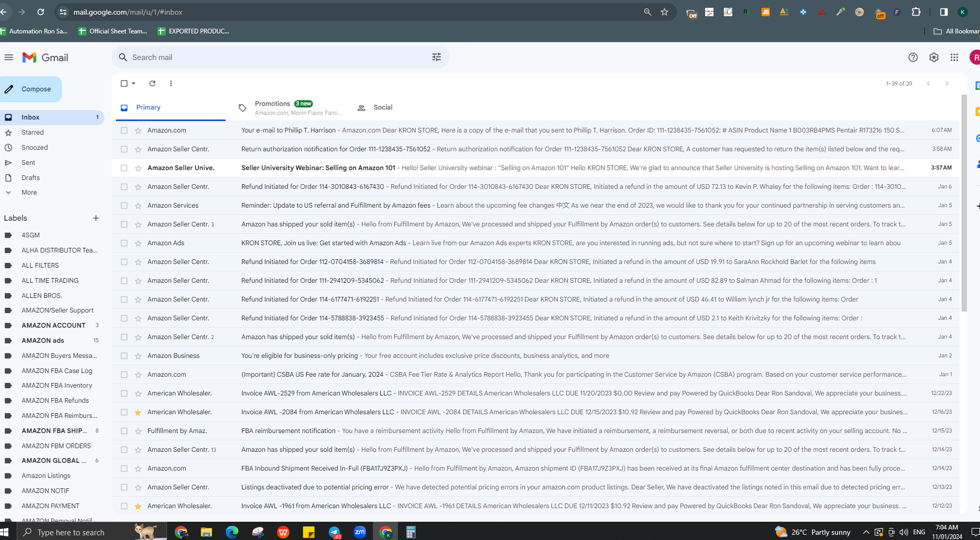This screenshot has height=540, width=980.
Task: Open search options filter icon
Action: click(x=437, y=57)
